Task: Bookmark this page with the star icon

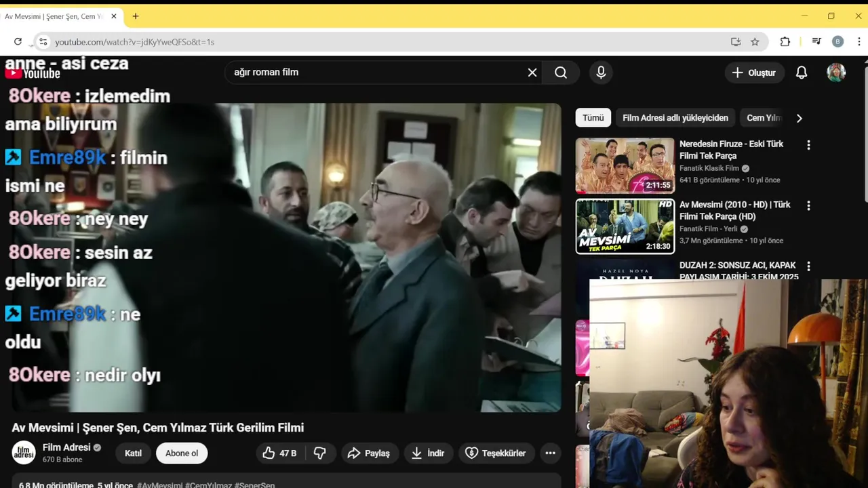Action: coord(755,41)
